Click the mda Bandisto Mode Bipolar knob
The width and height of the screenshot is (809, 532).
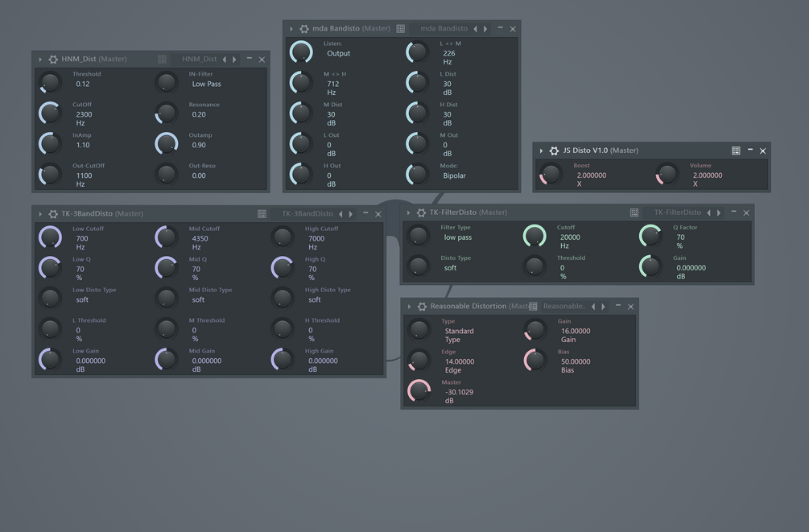coord(417,175)
